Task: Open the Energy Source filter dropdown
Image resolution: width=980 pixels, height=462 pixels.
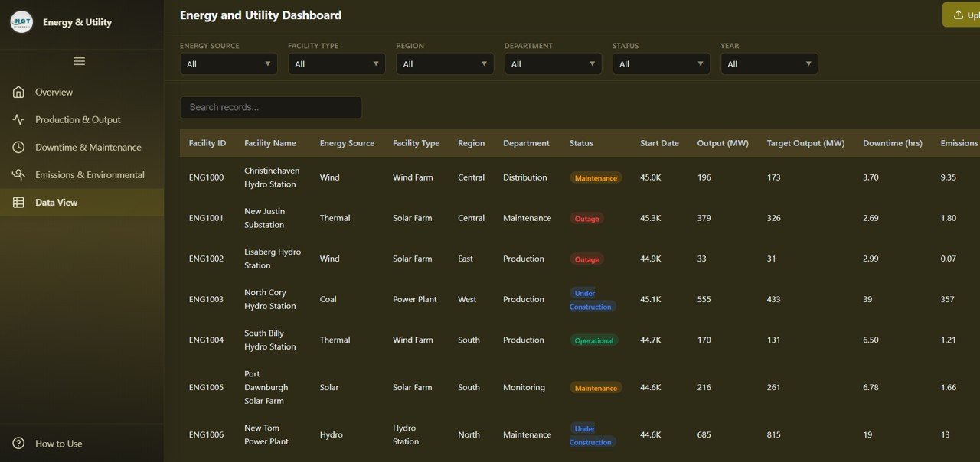Action: pos(227,63)
